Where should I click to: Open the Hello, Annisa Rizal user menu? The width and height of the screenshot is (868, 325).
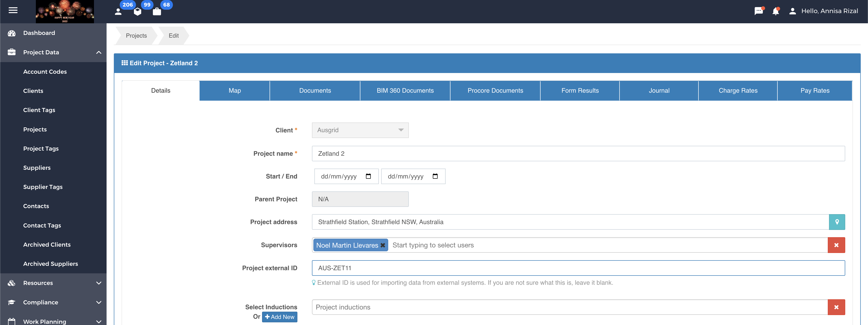[x=829, y=11]
